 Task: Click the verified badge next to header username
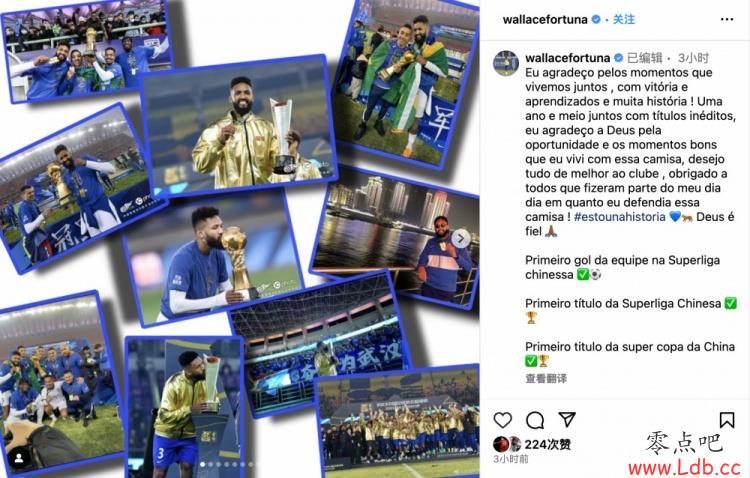pyautogui.click(x=596, y=19)
